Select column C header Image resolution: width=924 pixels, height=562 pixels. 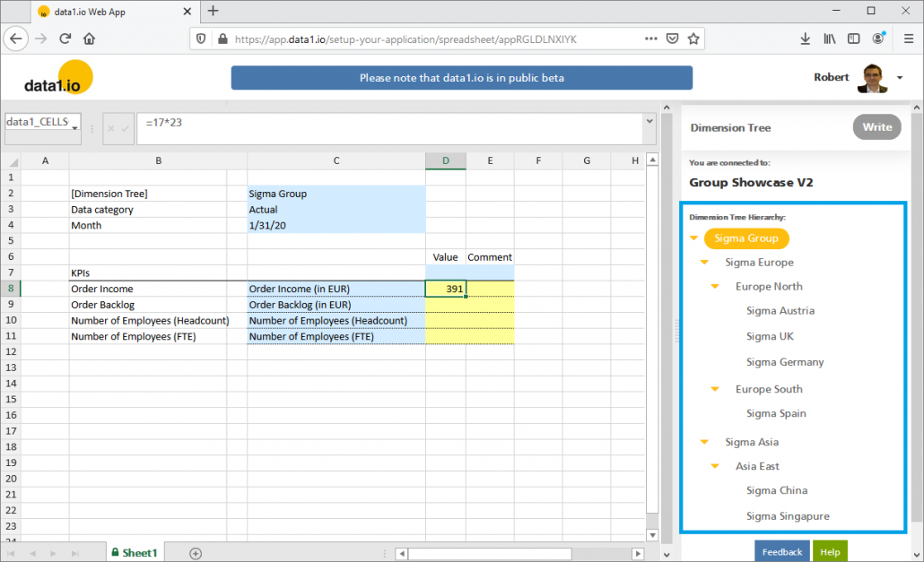click(x=336, y=160)
